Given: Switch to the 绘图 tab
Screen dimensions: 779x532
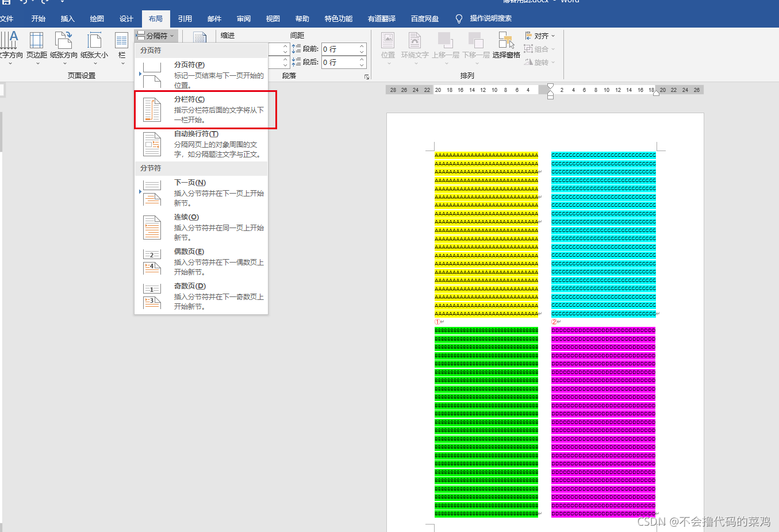Looking at the screenshot, I should (x=97, y=19).
